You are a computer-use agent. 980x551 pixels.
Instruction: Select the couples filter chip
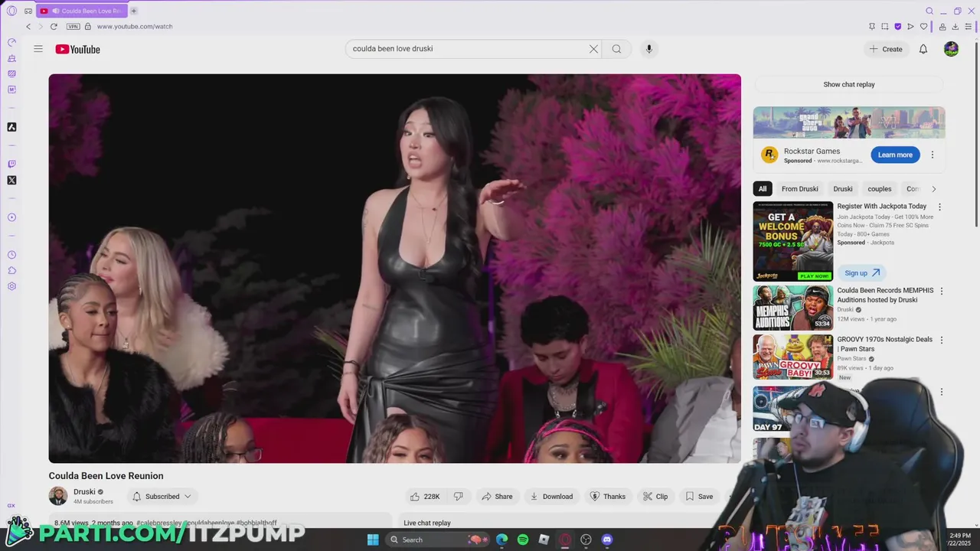880,189
